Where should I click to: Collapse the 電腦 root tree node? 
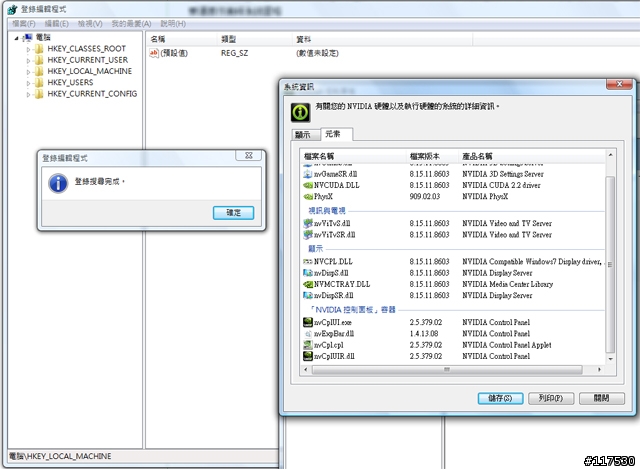16,38
